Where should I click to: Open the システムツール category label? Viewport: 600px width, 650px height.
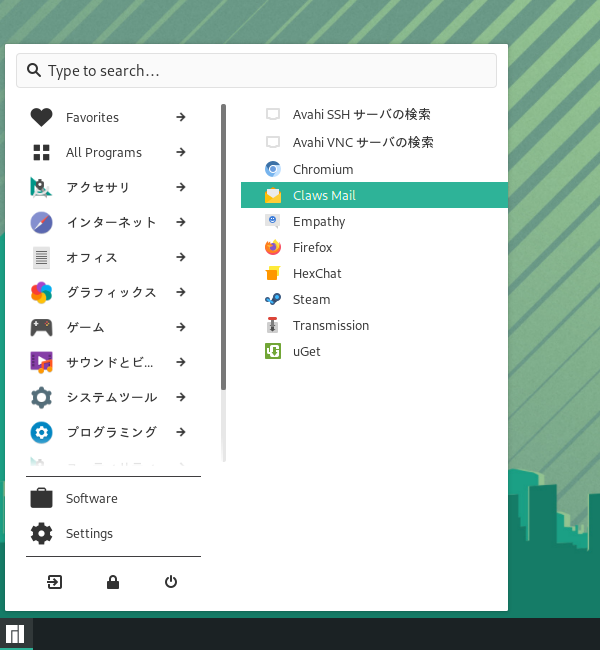coord(112,398)
